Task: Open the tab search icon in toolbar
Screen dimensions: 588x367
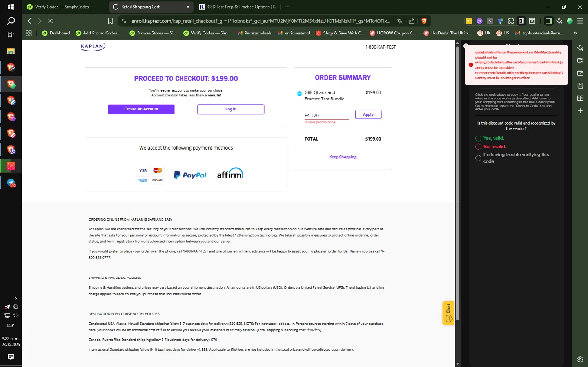Action: (x=532, y=21)
